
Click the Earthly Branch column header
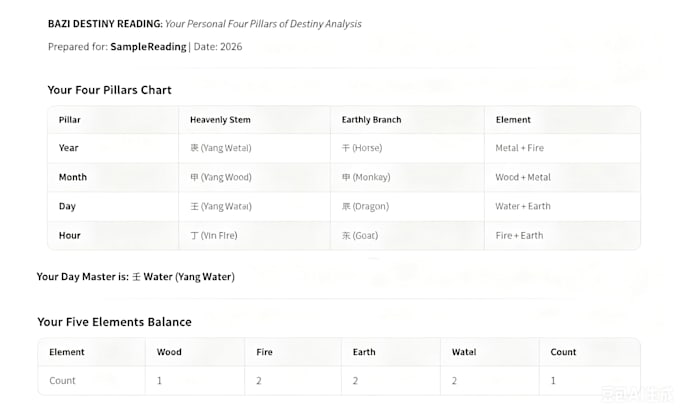coord(371,120)
